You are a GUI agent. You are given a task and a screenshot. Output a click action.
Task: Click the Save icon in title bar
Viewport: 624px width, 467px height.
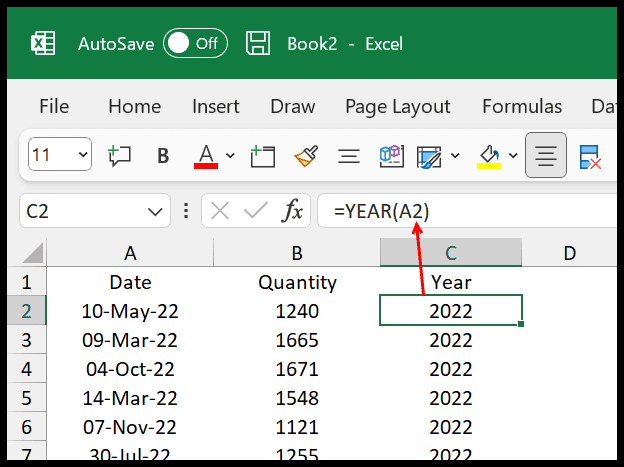point(259,44)
